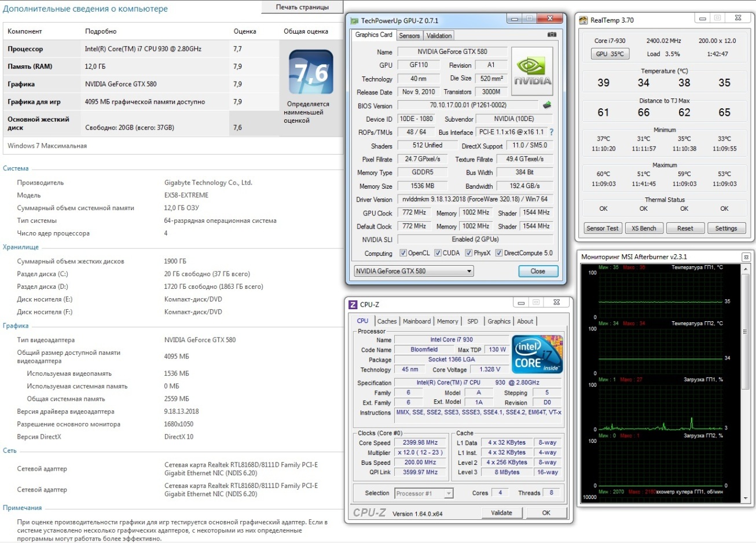Click the 1680x1050 monitor resolution value

(x=179, y=424)
